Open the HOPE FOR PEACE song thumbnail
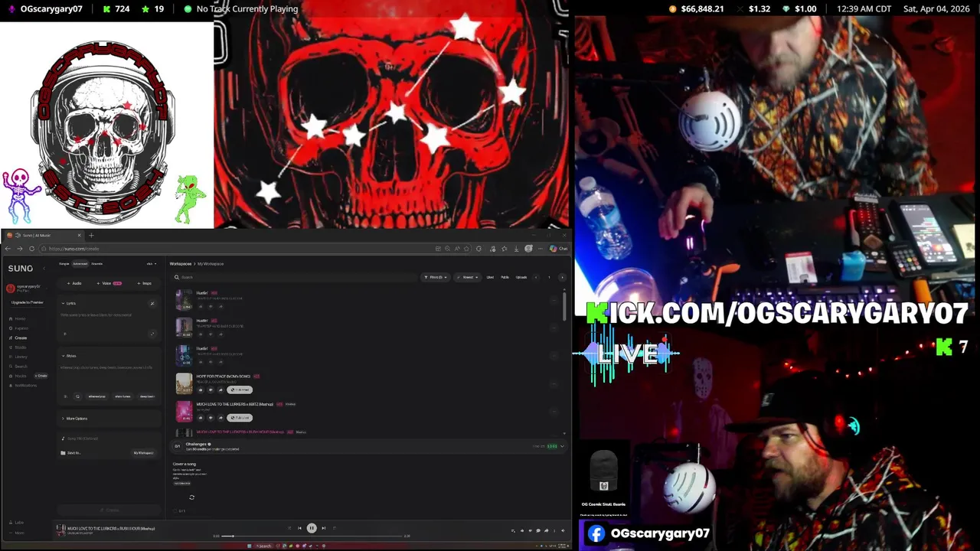Image resolution: width=980 pixels, height=551 pixels. (x=184, y=383)
